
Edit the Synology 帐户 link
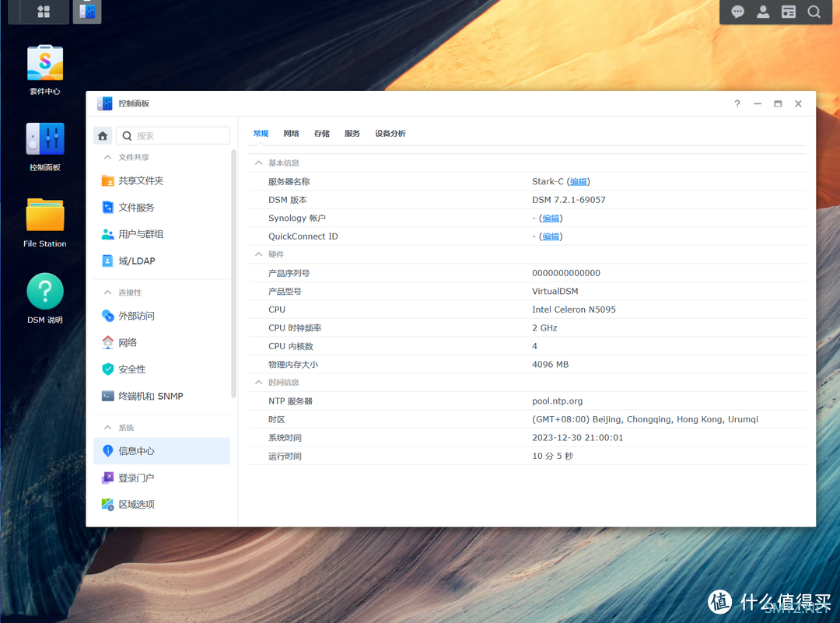coord(551,219)
